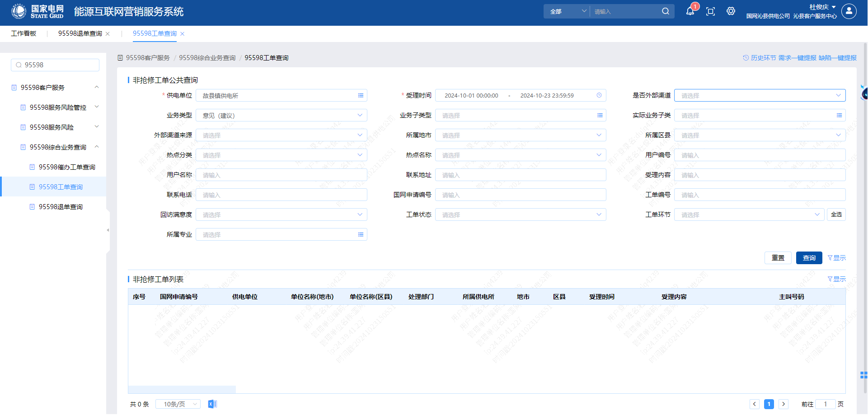The width and height of the screenshot is (868, 415).
Task: Switch to the 工作看板 tab
Action: (x=23, y=33)
